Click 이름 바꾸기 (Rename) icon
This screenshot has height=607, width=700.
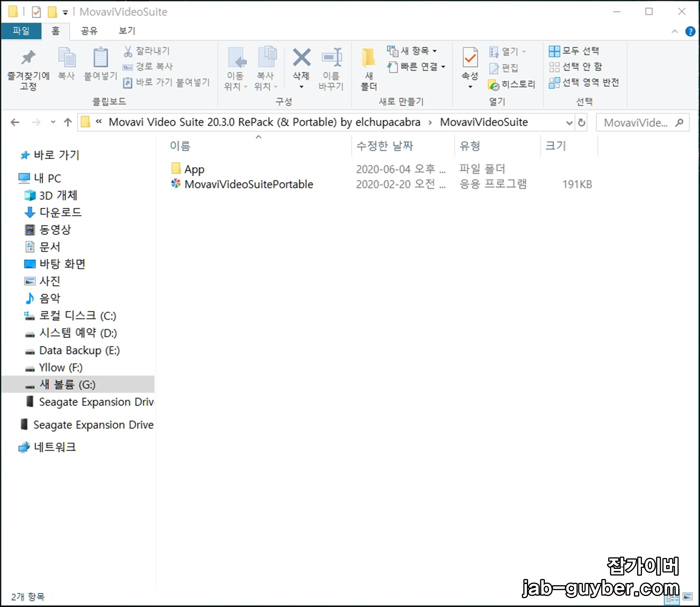point(332,58)
